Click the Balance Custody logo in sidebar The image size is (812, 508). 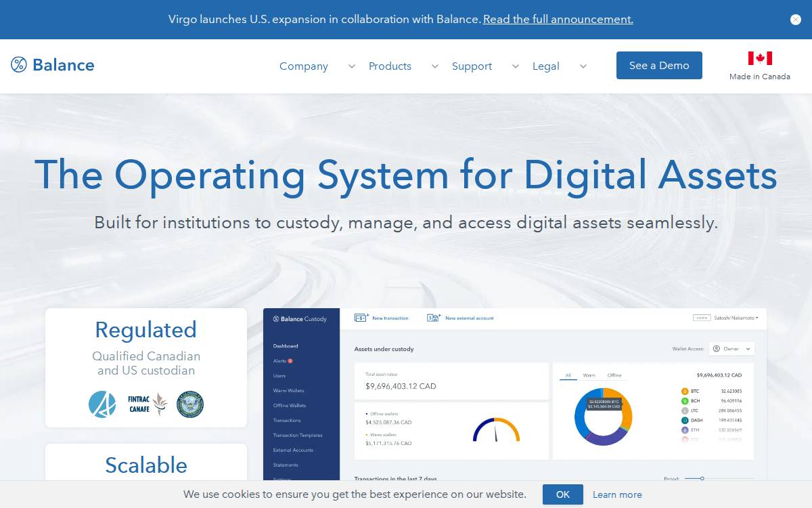(300, 319)
